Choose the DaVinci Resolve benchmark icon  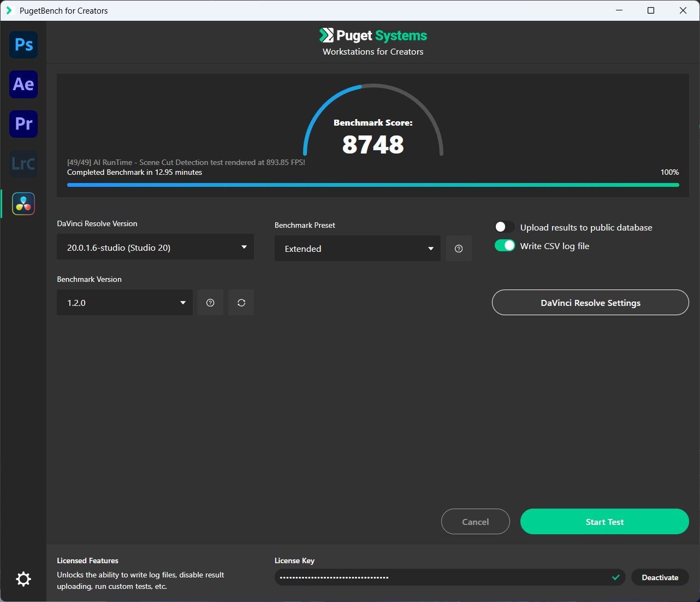(23, 204)
